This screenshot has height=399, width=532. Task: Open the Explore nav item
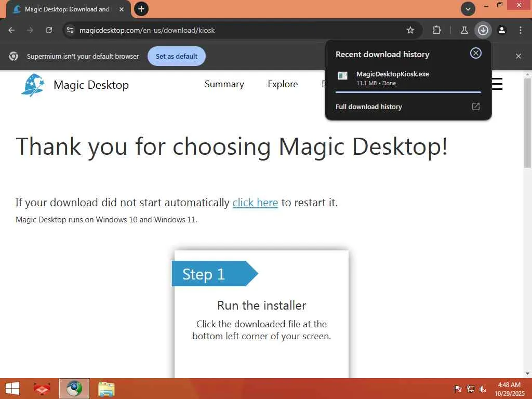[x=283, y=84]
